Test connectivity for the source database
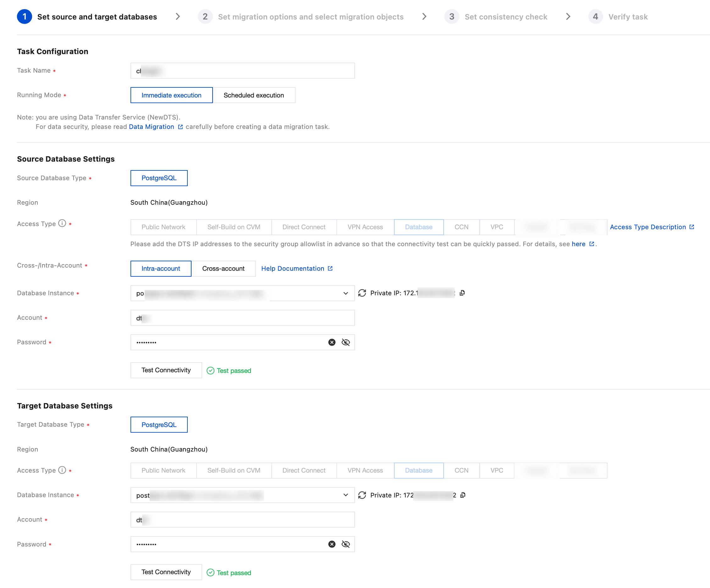 point(166,370)
